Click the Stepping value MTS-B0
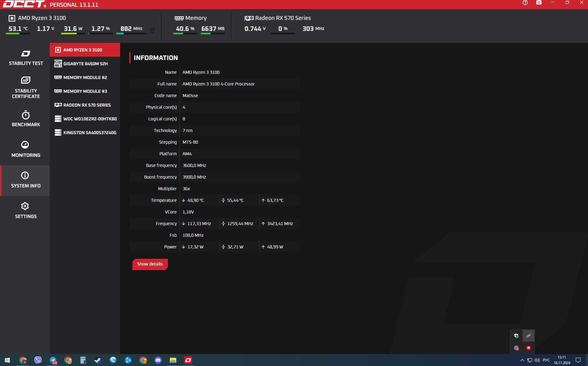Viewport: 588px width, 366px height. tap(190, 142)
